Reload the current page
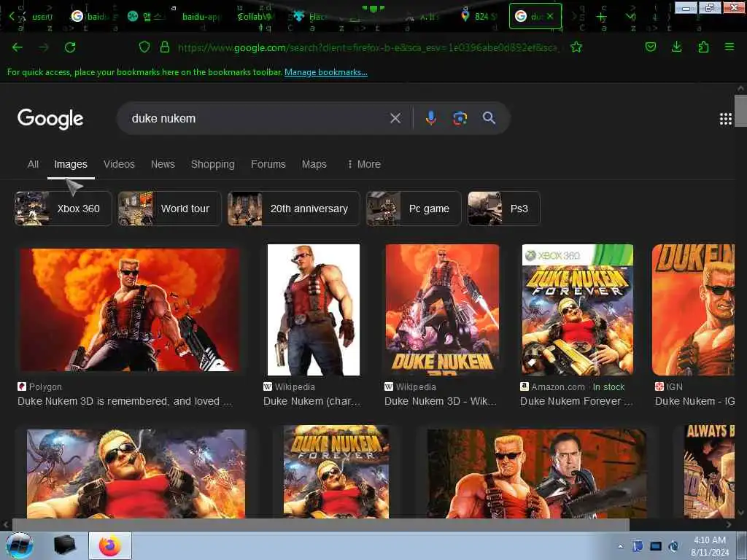The image size is (747, 560). coord(70,47)
